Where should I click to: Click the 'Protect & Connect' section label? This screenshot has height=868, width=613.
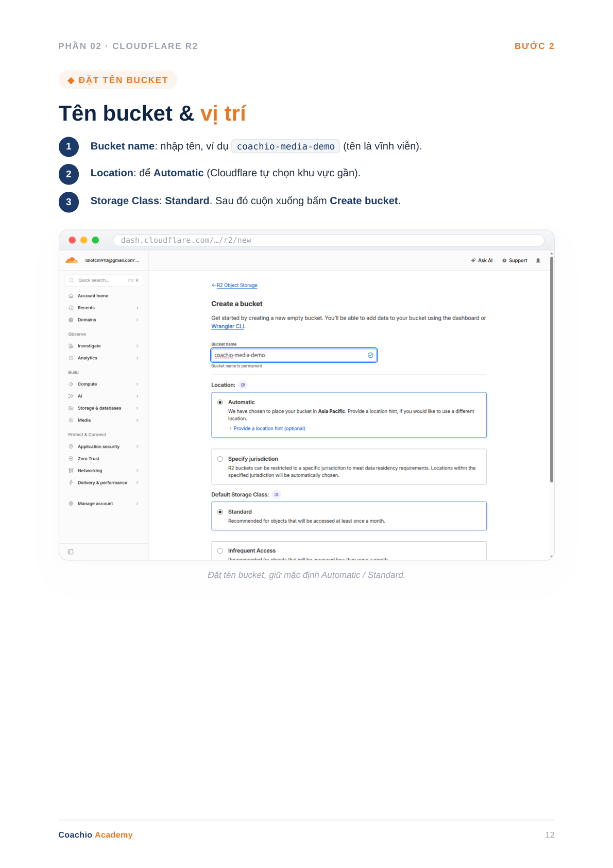point(87,435)
